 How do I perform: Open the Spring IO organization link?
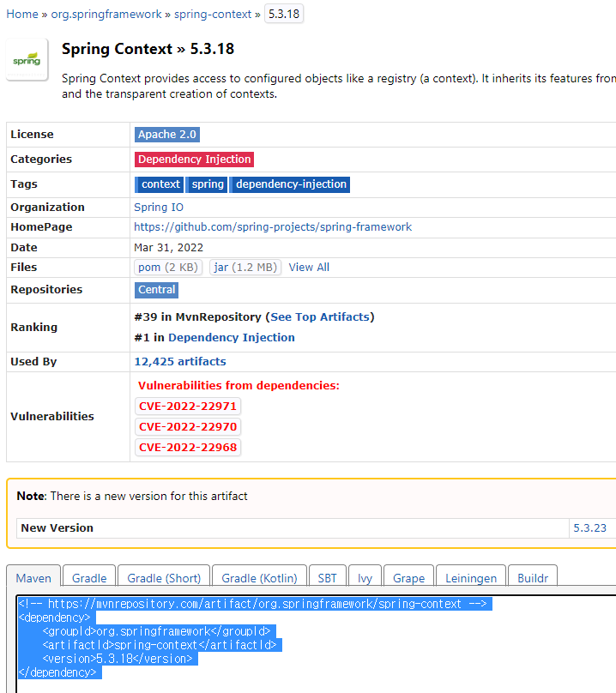159,208
